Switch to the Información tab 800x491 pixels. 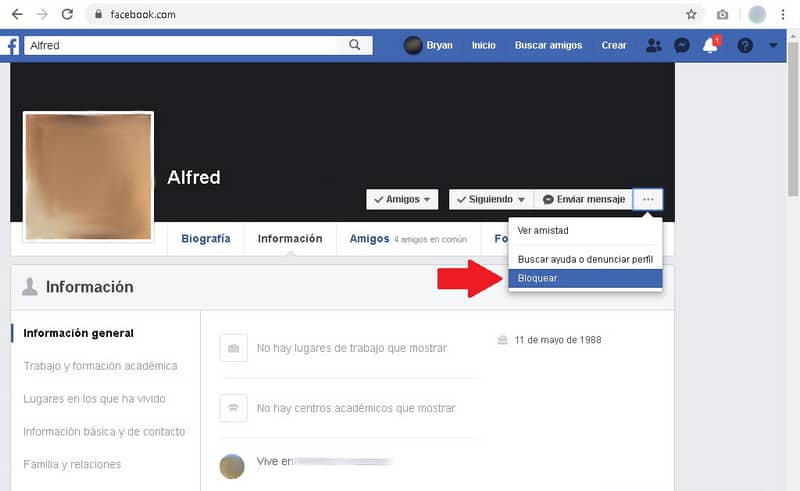point(290,239)
